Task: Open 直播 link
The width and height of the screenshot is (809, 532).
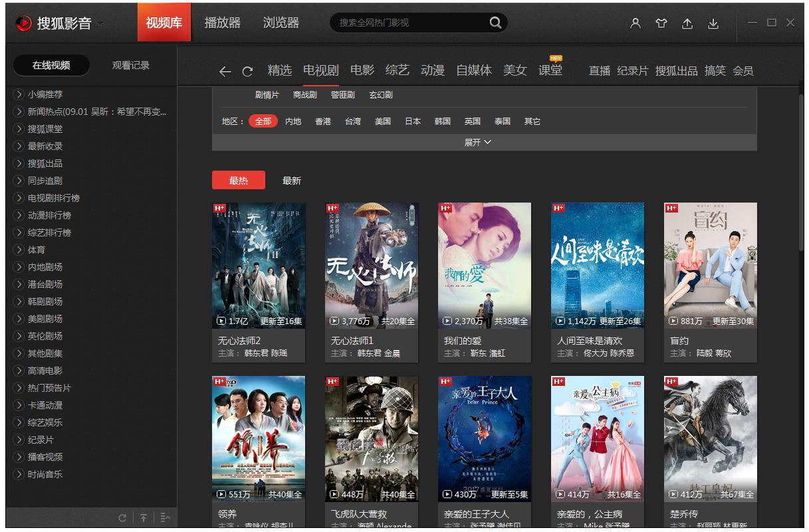Action: coord(600,71)
